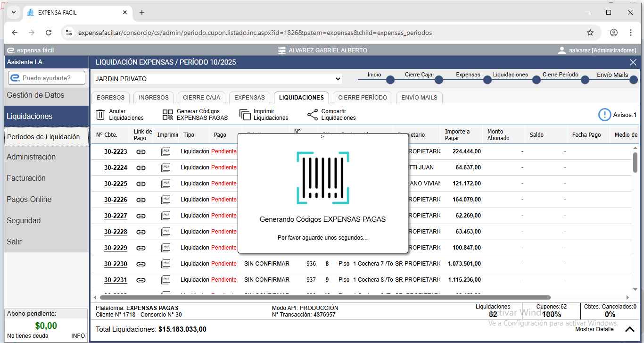Screen dimensions: 644x343
Task: Expand Mostrar Detalle chevron arrow
Action: (x=630, y=329)
